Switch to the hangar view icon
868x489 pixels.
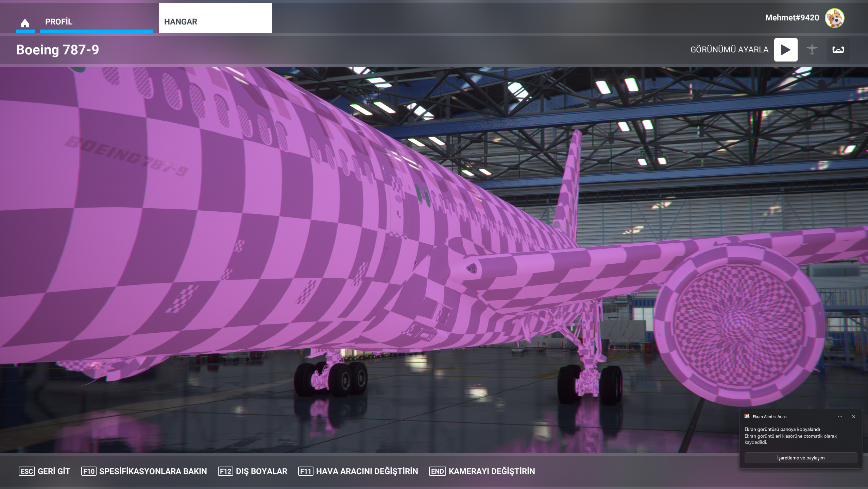(x=838, y=50)
